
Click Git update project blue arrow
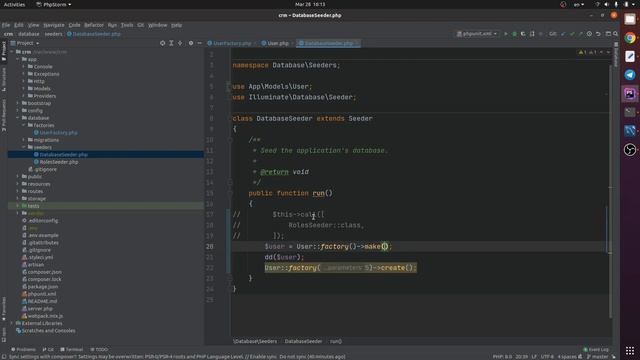[x=563, y=34]
